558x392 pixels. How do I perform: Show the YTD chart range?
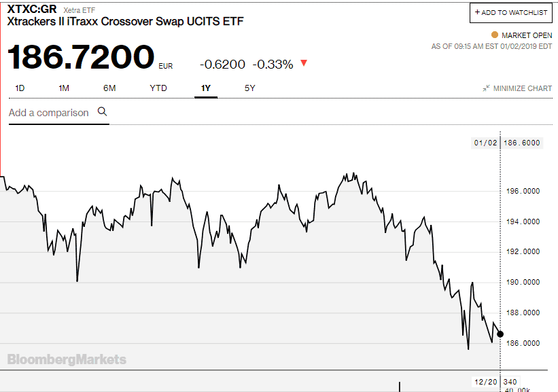[x=158, y=88]
